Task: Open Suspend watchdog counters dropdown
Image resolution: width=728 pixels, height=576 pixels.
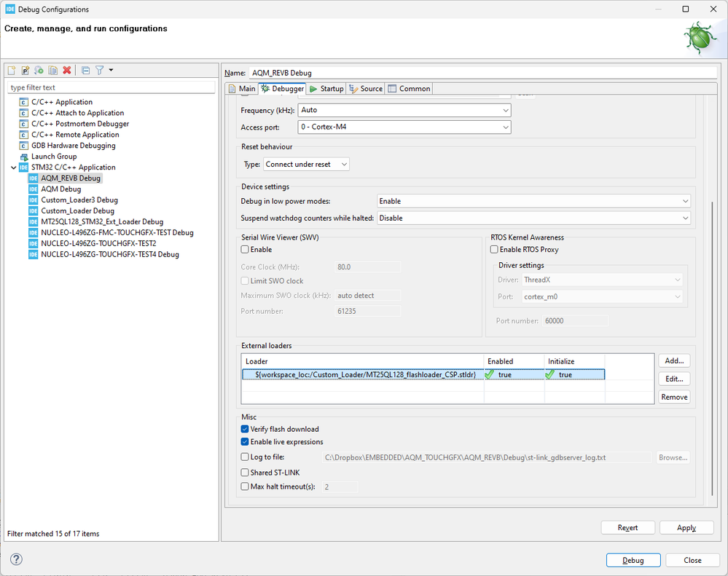Action: [534, 218]
